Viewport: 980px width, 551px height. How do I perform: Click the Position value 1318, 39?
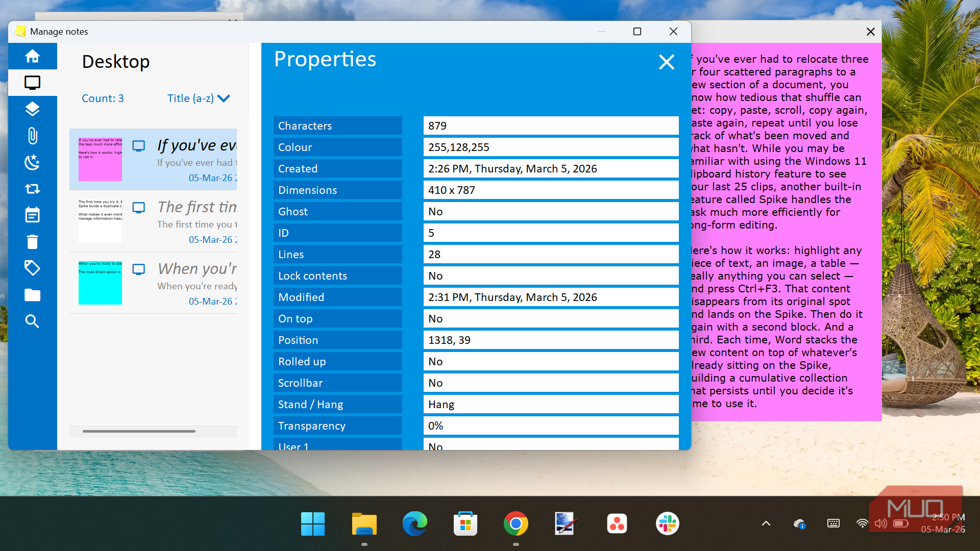pos(551,340)
